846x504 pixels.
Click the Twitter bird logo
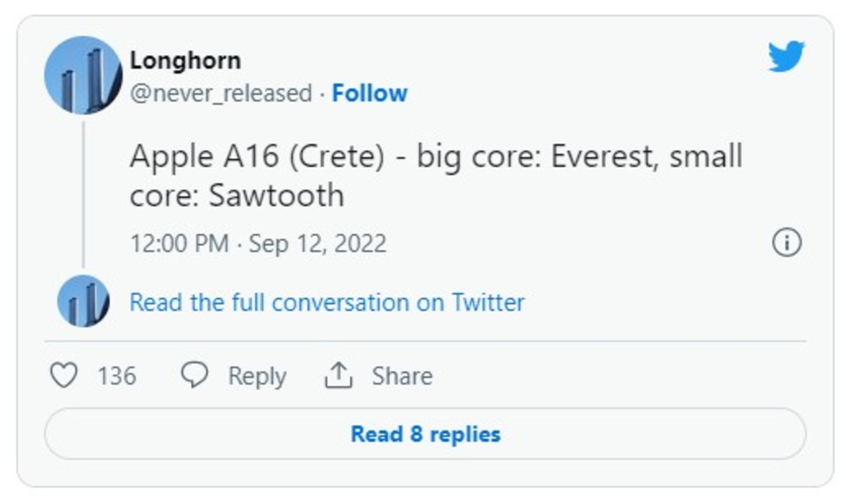[x=786, y=56]
